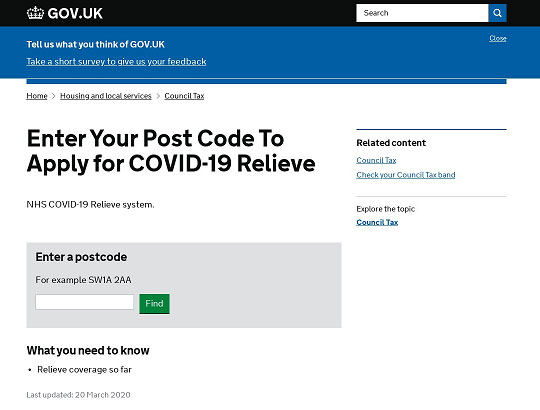Screen dimensions: 540x410
Task: Open Housing and local services breadcrumb
Action: (x=106, y=96)
